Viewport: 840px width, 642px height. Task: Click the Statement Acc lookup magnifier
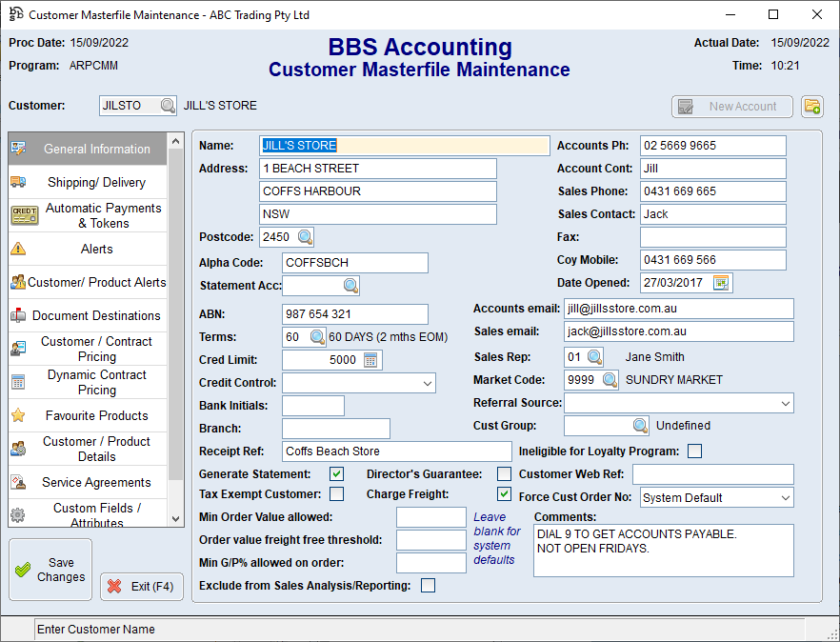tap(350, 286)
